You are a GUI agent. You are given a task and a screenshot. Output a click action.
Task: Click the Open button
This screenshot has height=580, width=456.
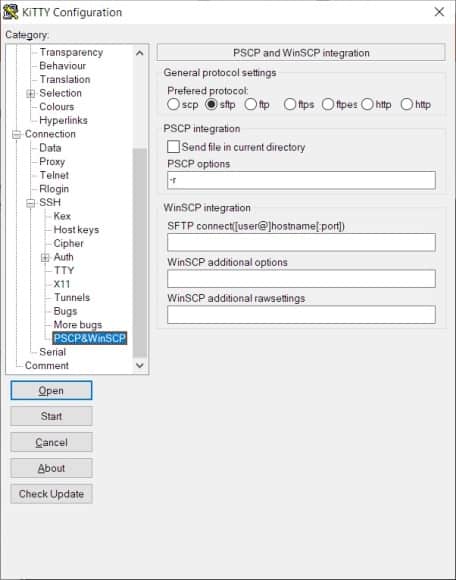tap(51, 390)
